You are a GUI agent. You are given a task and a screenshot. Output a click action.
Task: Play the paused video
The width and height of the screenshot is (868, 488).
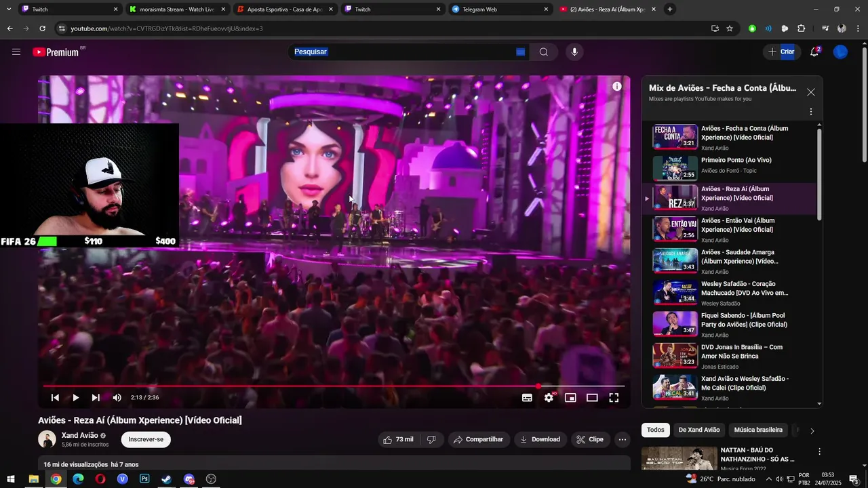tap(75, 398)
